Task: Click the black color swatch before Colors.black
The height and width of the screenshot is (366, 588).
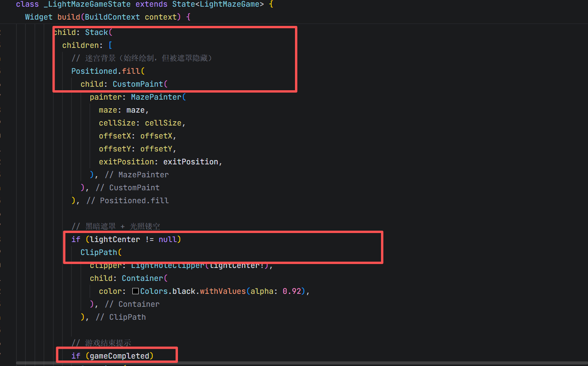Action: [x=136, y=291]
